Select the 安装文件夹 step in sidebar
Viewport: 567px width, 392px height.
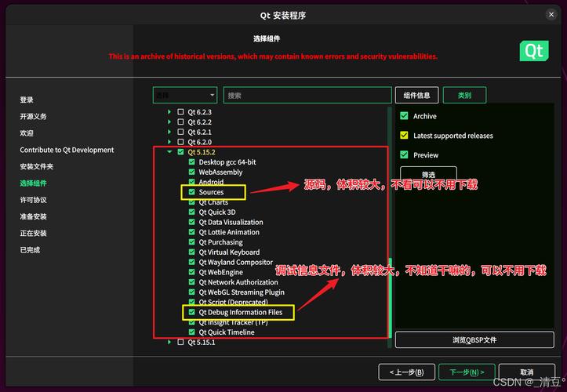(x=37, y=166)
